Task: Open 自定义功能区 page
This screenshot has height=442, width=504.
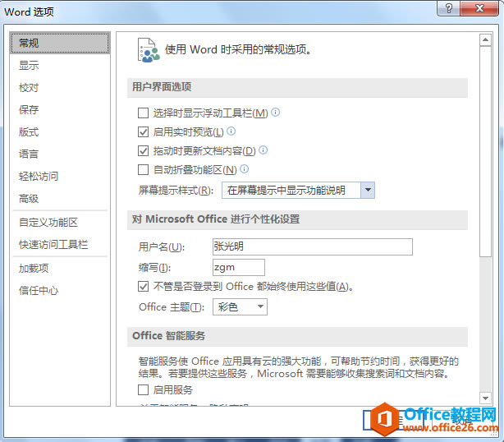Action: pyautogui.click(x=60, y=223)
